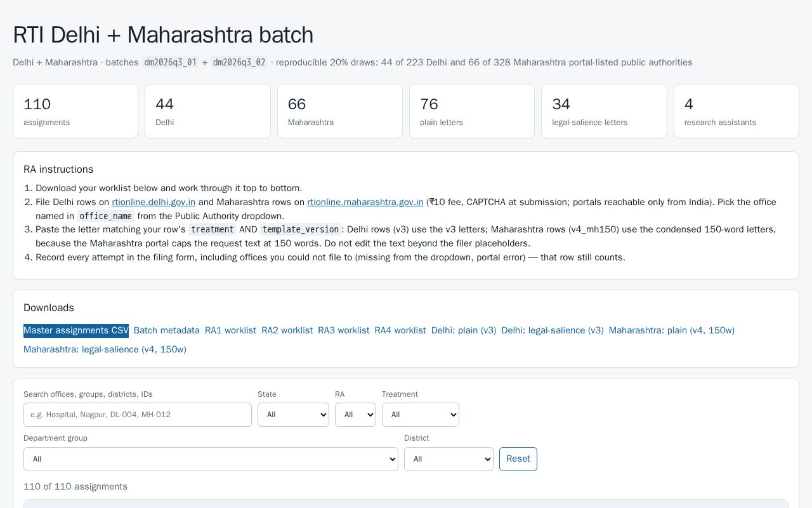The width and height of the screenshot is (812, 508).
Task: Focus the search offices input field
Action: [x=138, y=415]
